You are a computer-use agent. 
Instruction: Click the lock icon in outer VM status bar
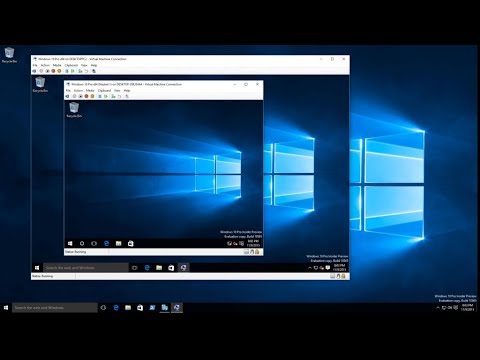[x=343, y=276]
